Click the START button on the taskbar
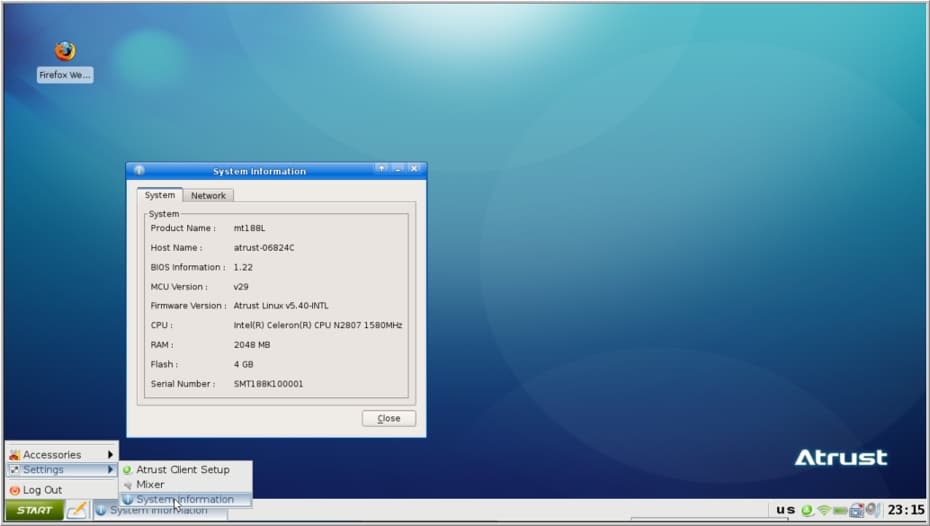The image size is (930, 526). pyautogui.click(x=34, y=510)
